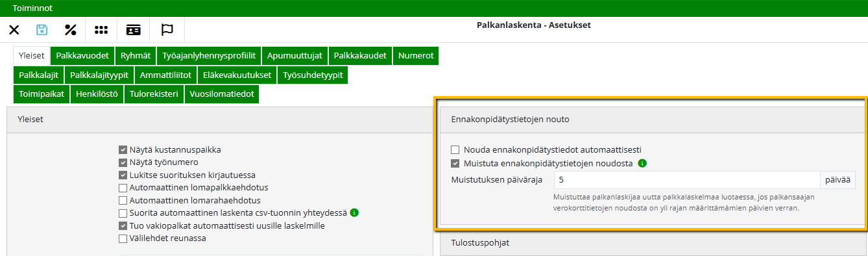Open the Palkkalajityypit tab
The image size is (868, 256).
[99, 75]
